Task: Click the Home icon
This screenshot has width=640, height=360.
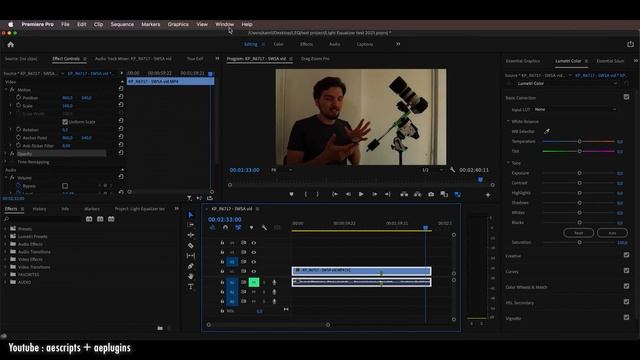Action: pos(11,44)
